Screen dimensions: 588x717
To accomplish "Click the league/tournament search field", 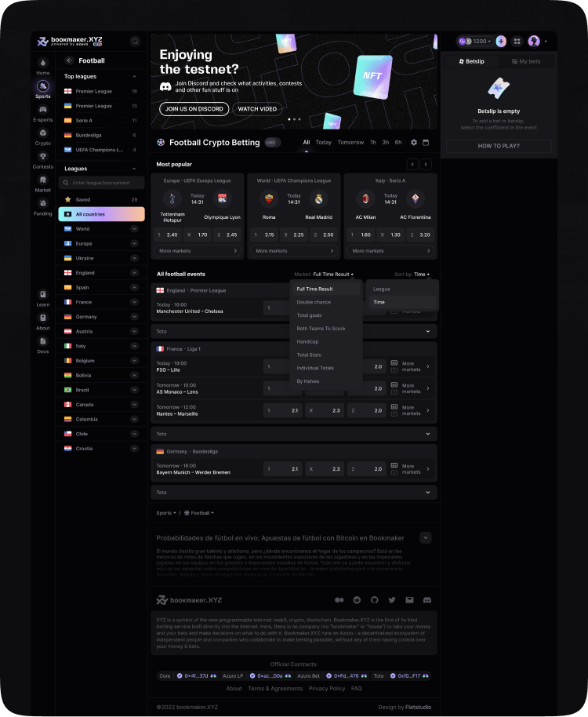I will pyautogui.click(x=101, y=183).
